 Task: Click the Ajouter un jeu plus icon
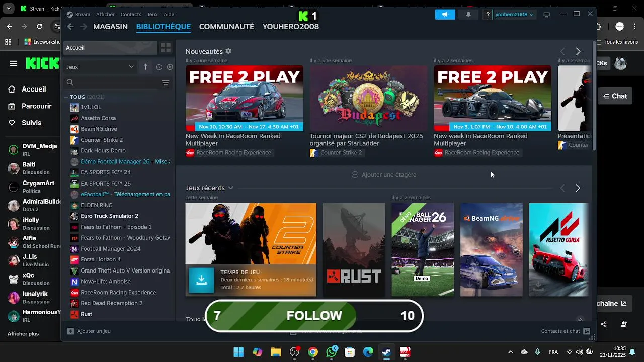(x=71, y=331)
